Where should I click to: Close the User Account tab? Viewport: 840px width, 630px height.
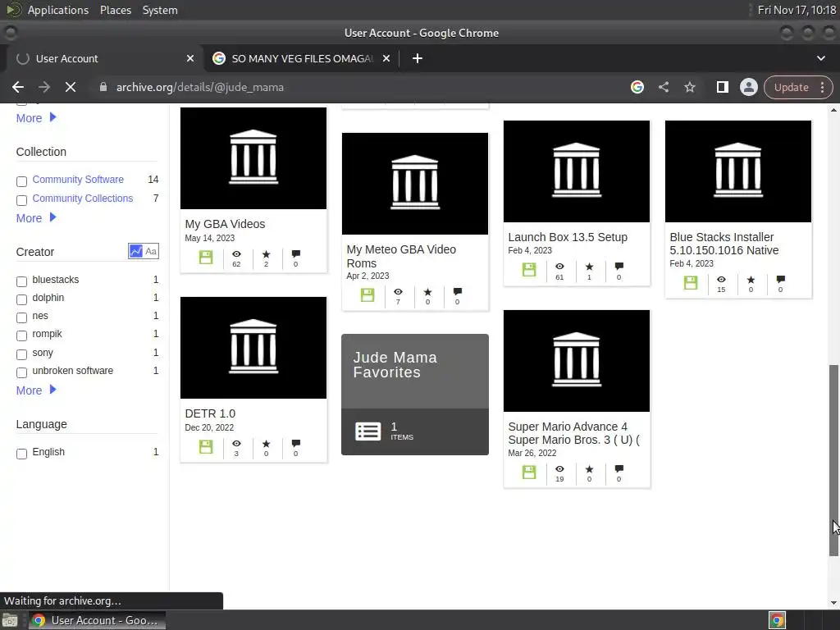coord(189,58)
